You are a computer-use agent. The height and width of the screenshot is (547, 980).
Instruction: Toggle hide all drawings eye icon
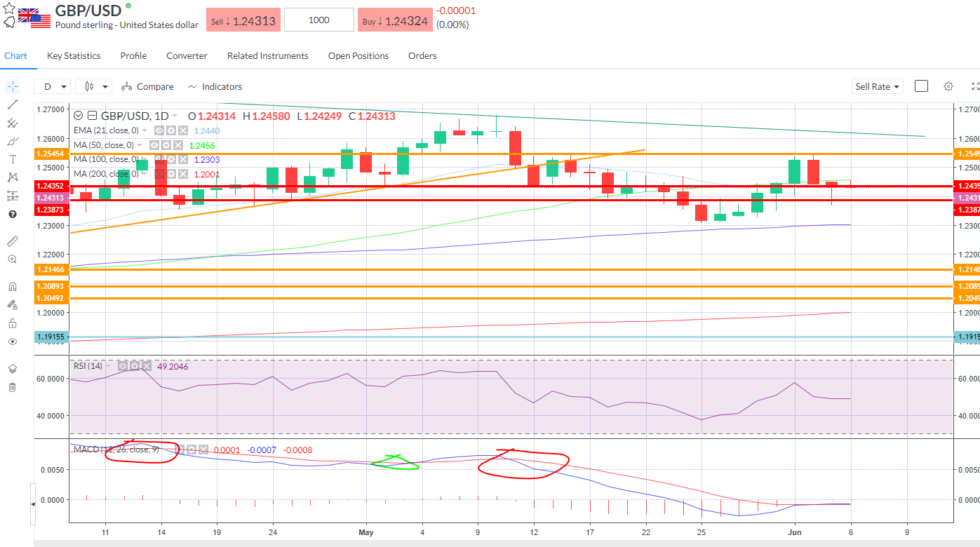point(12,341)
